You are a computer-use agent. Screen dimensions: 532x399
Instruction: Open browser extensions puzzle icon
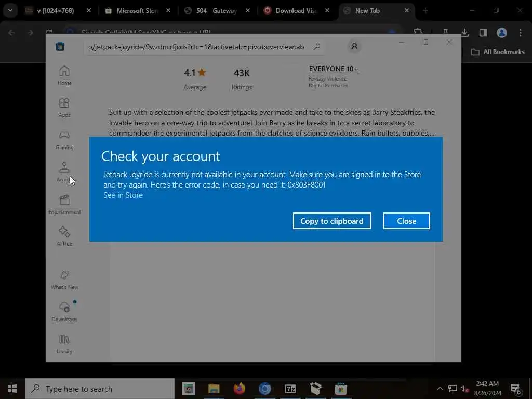418,32
